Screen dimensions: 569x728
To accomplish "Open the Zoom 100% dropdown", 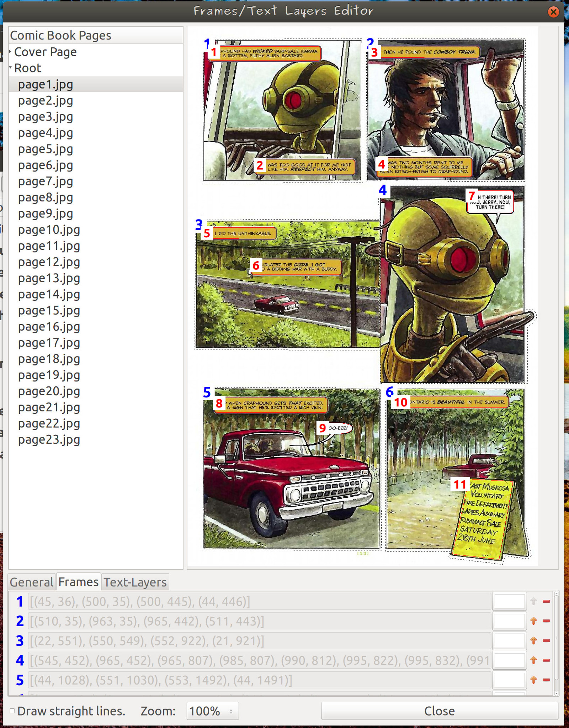I will pyautogui.click(x=212, y=711).
